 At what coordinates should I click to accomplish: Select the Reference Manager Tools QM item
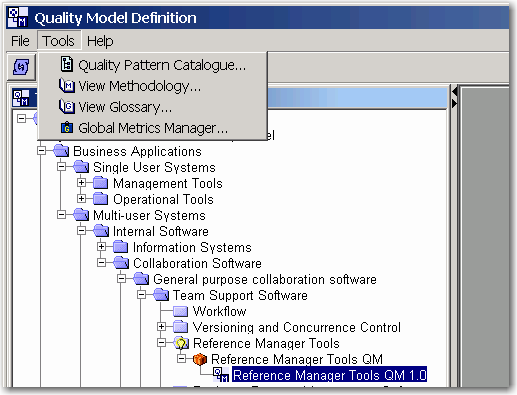click(297, 359)
